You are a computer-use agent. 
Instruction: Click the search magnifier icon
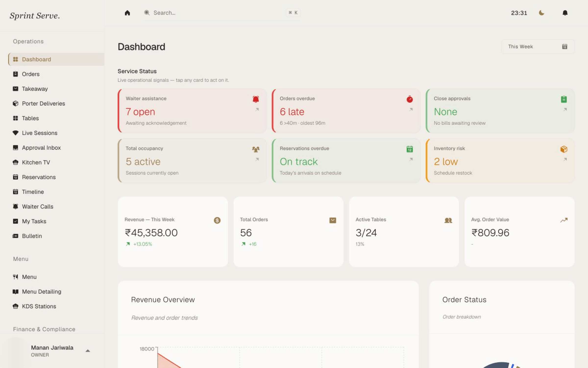(147, 13)
